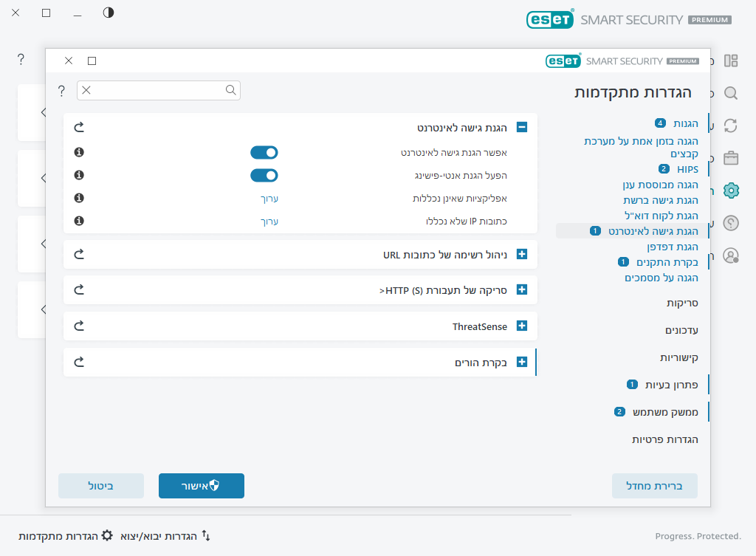Collapse the הגנת גישה לאינטרנט section
756x556 pixels.
pos(522,127)
